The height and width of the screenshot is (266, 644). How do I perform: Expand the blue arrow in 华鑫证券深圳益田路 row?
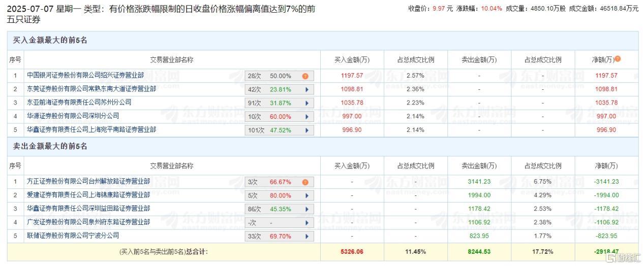tap(306, 209)
